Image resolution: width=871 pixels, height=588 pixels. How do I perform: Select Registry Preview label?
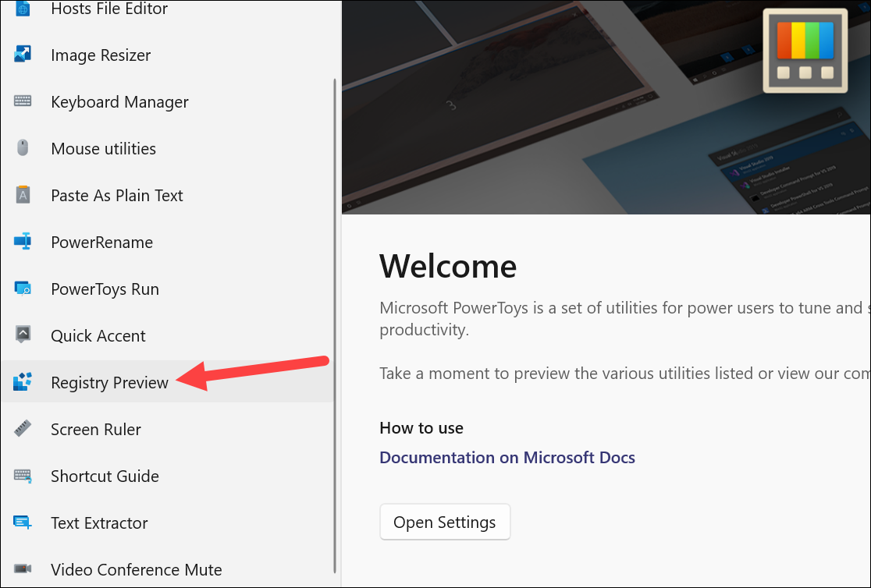point(109,383)
